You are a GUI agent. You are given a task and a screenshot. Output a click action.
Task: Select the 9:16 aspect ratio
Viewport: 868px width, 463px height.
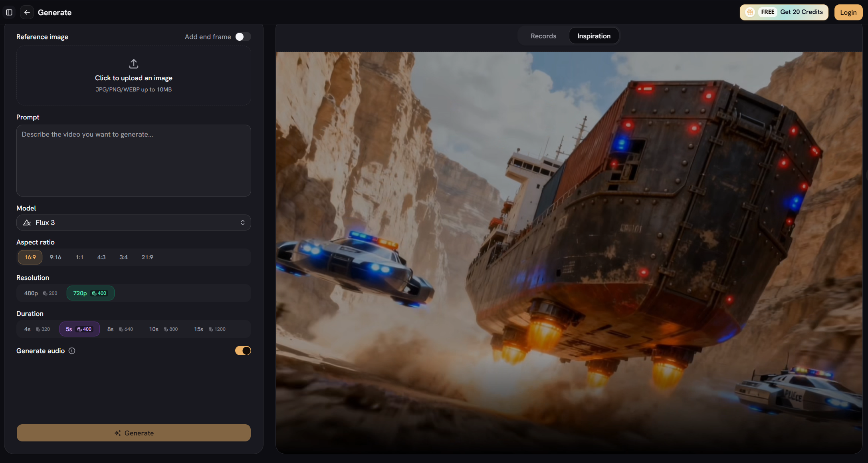point(55,257)
